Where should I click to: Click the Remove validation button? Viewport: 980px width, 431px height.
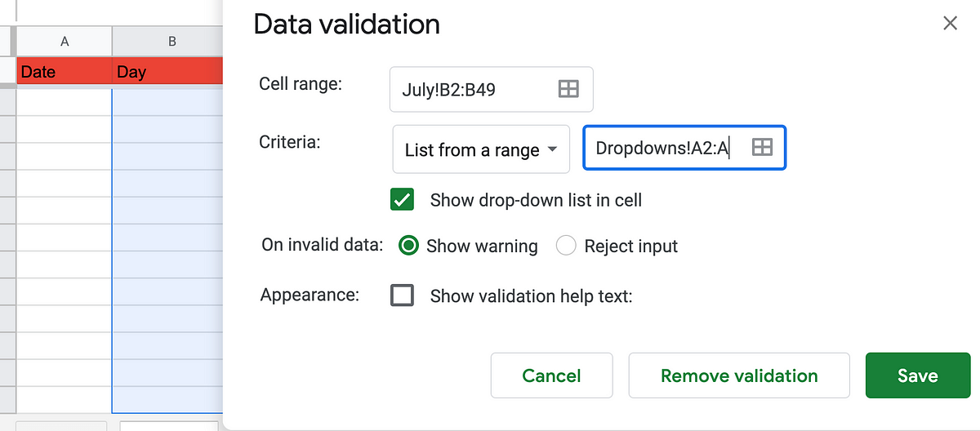739,375
